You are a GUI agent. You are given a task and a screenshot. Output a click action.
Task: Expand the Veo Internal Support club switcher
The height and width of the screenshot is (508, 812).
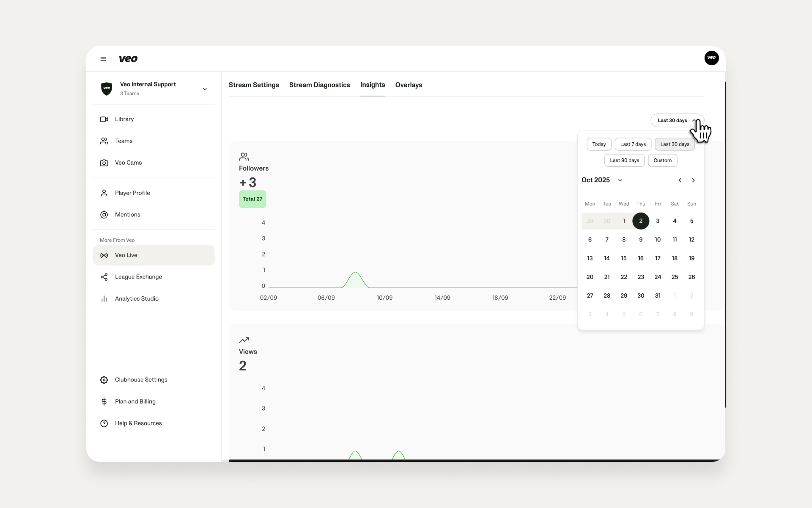pos(205,89)
